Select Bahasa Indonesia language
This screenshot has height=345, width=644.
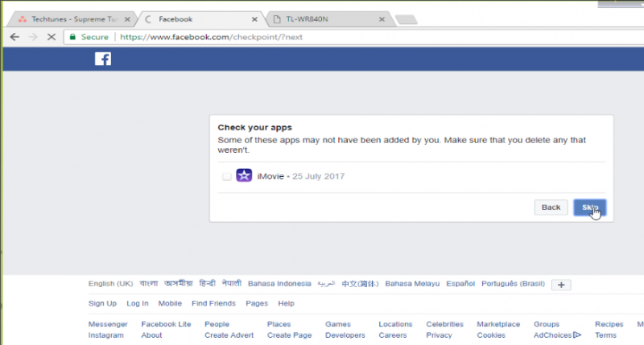(x=279, y=284)
